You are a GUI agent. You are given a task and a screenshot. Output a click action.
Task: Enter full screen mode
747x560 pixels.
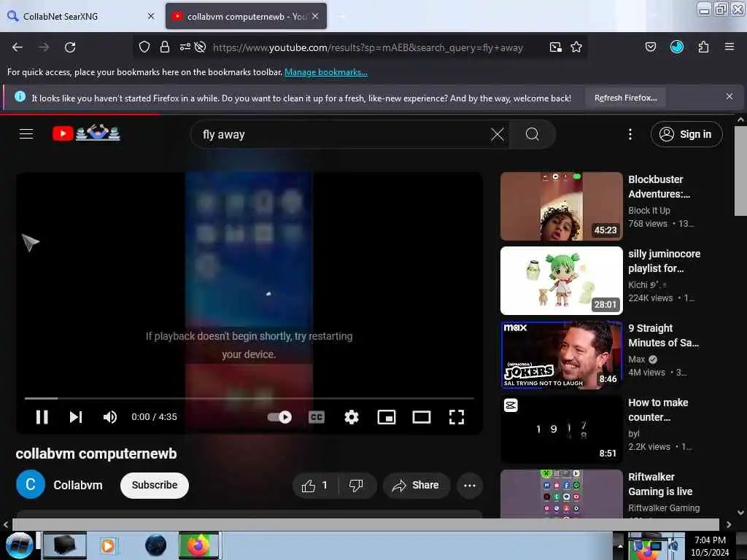coord(457,417)
